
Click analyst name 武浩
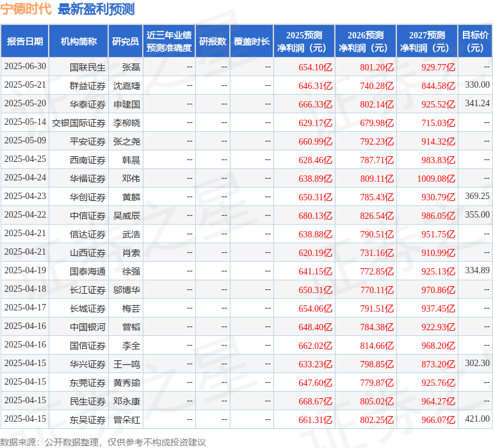(131, 234)
